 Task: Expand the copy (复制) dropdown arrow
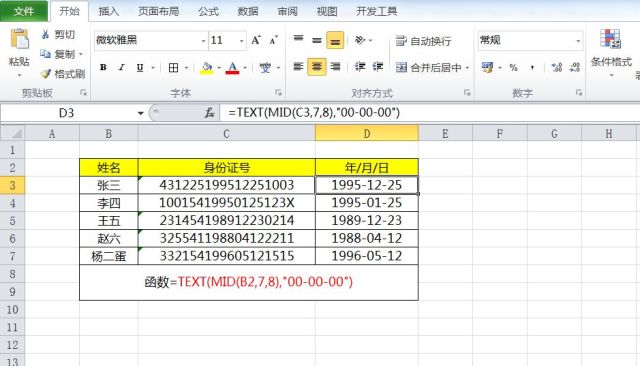tap(81, 54)
